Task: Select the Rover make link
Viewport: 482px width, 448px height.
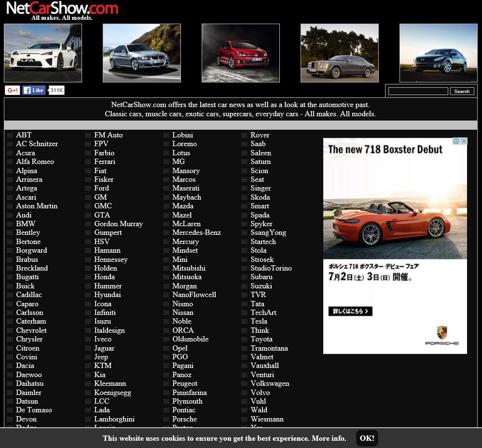Action: [x=260, y=135]
